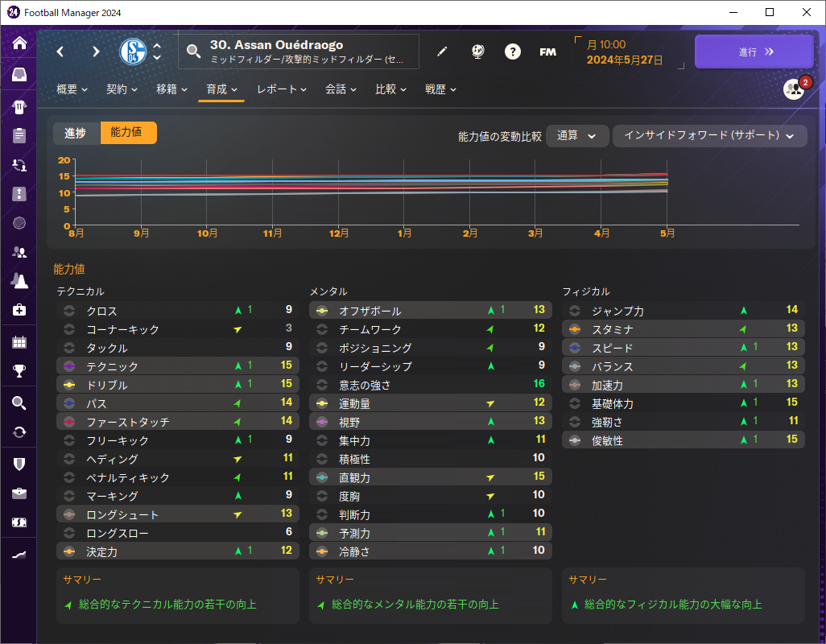Image resolution: width=826 pixels, height=644 pixels.
Task: Expand the レポート menu
Action: [x=282, y=89]
